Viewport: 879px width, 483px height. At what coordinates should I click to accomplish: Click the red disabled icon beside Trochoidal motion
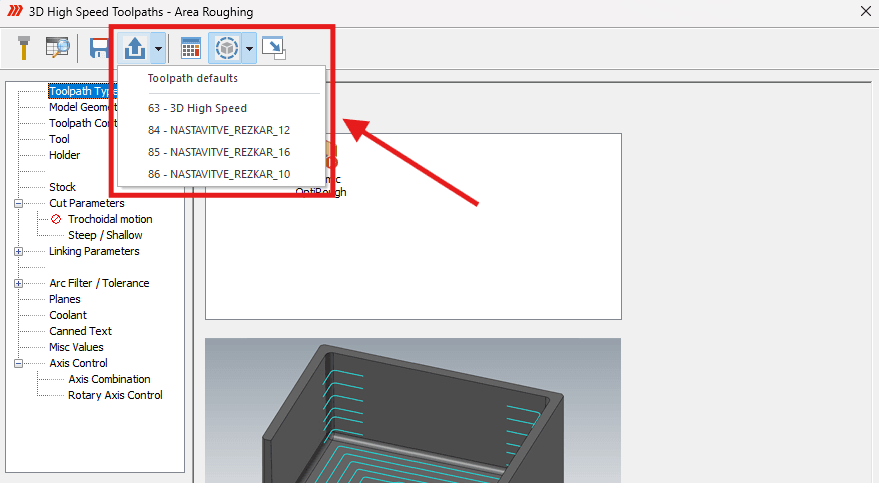[56, 219]
